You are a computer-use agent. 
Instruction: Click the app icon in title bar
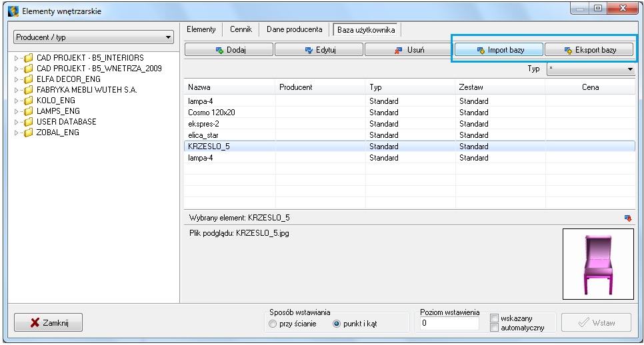click(x=13, y=11)
